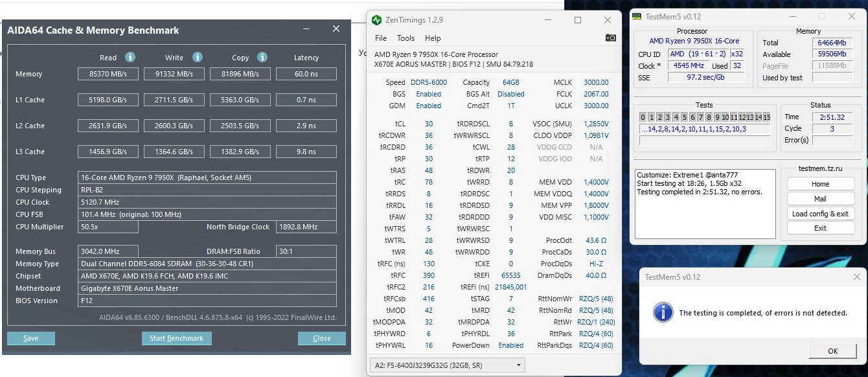The width and height of the screenshot is (868, 377).
Task: Click the TestMem5 app icon in title bar
Action: pyautogui.click(x=637, y=16)
